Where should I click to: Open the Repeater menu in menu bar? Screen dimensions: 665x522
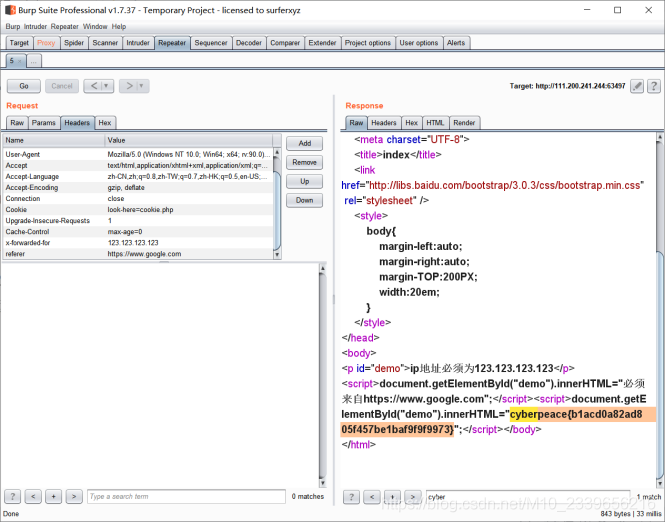[64, 26]
